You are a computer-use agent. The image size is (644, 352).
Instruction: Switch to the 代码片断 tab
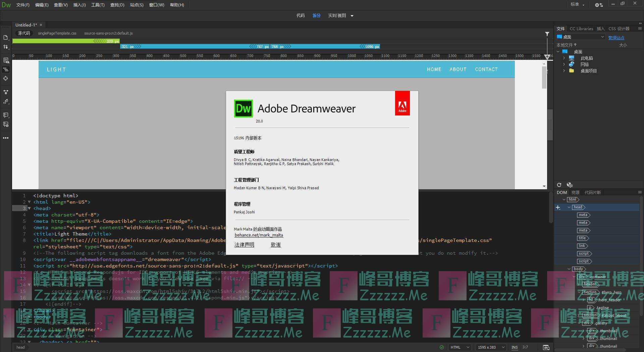point(593,193)
